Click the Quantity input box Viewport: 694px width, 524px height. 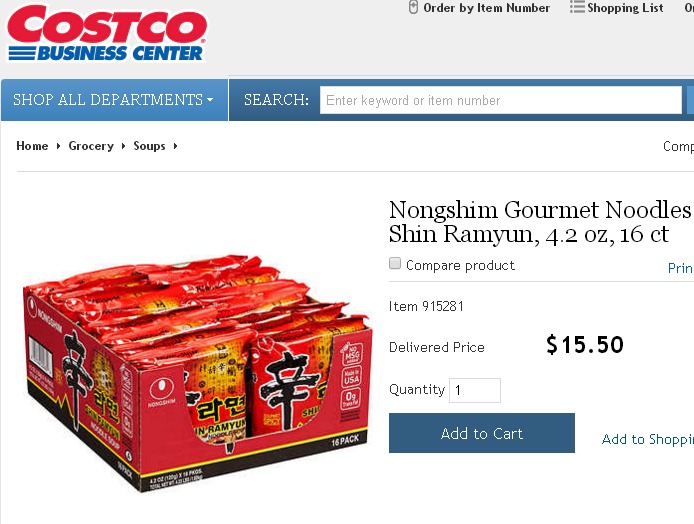(475, 390)
